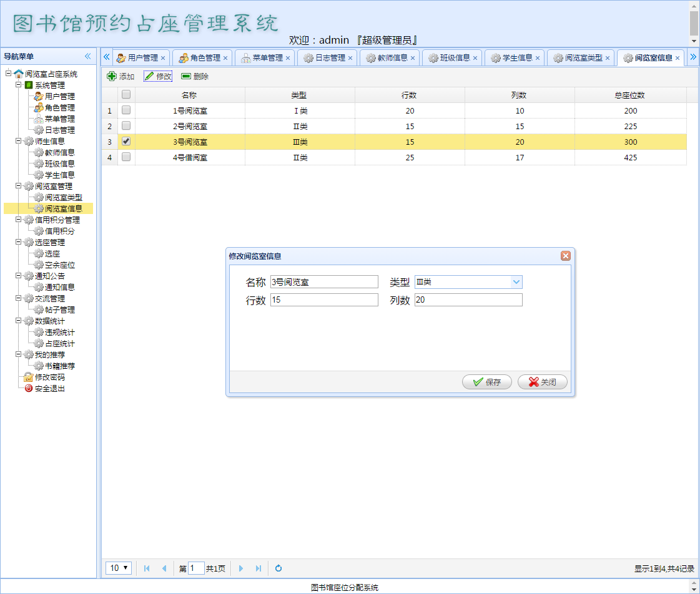
Task: Click the 4号借阅室 name cell
Action: [190, 157]
